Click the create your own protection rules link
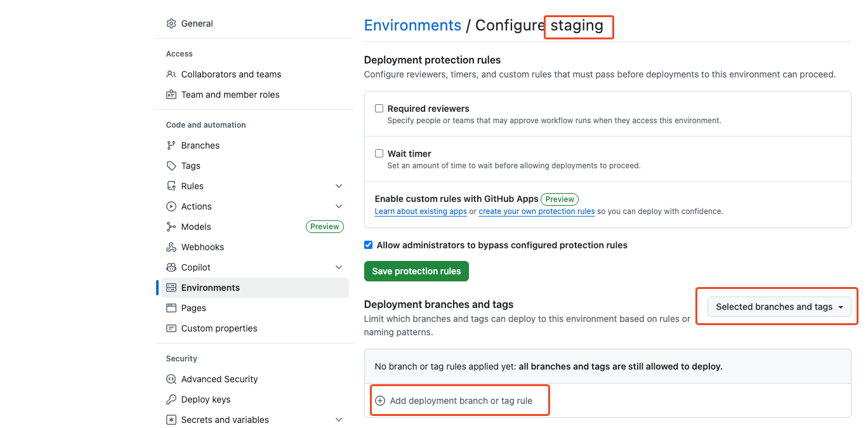Screen dimensions: 868x428 point(537,211)
